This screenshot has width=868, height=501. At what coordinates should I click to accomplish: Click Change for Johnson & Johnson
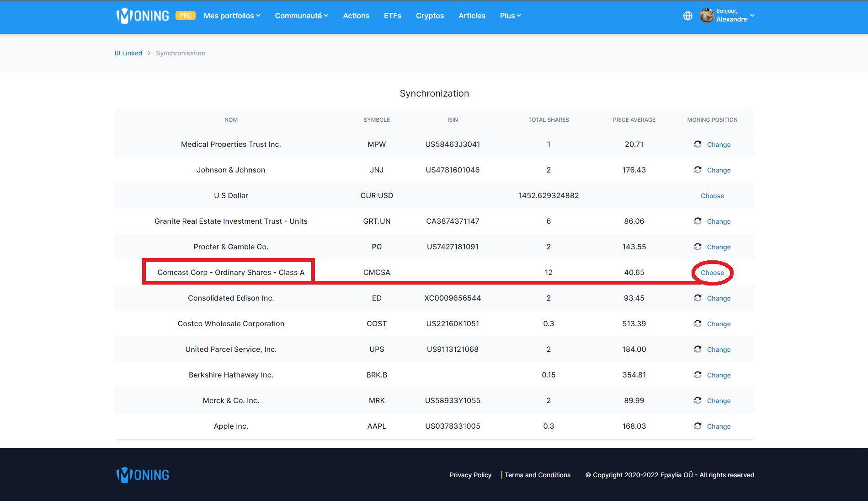[719, 170]
